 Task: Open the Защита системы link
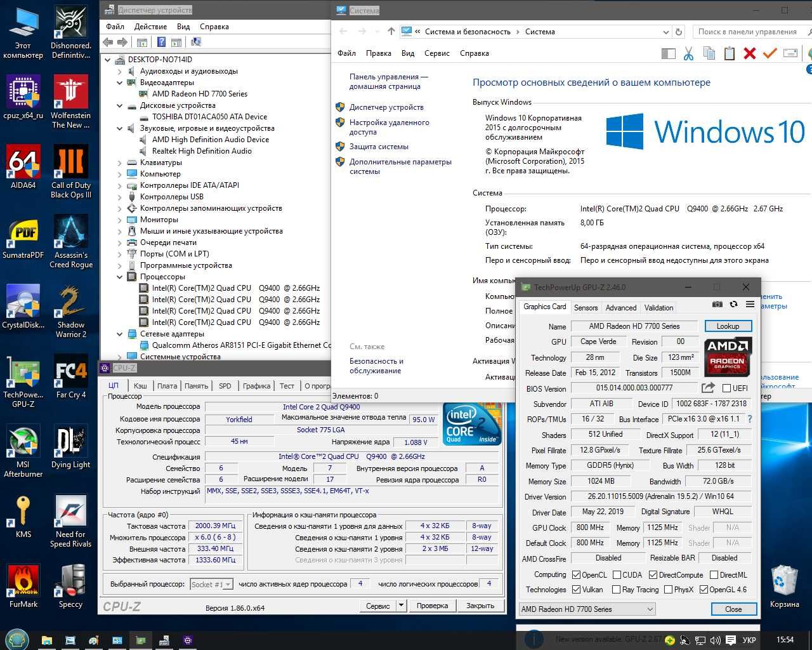(379, 147)
